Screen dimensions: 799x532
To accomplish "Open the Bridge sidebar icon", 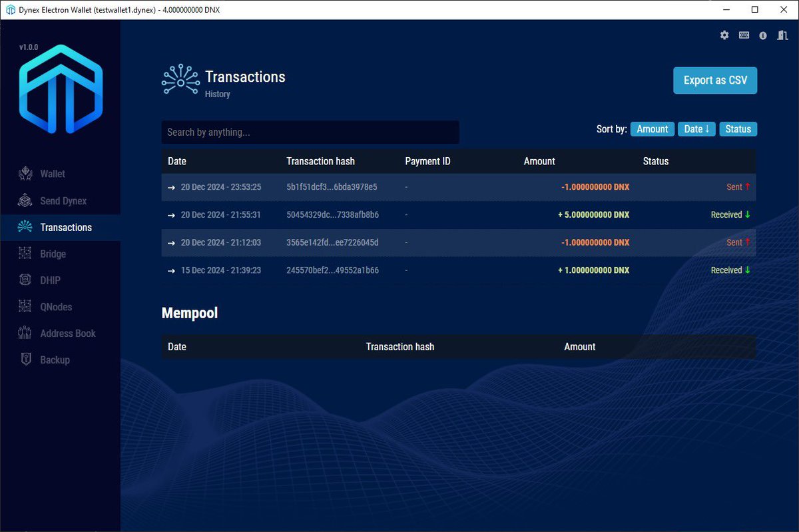I will pos(25,254).
